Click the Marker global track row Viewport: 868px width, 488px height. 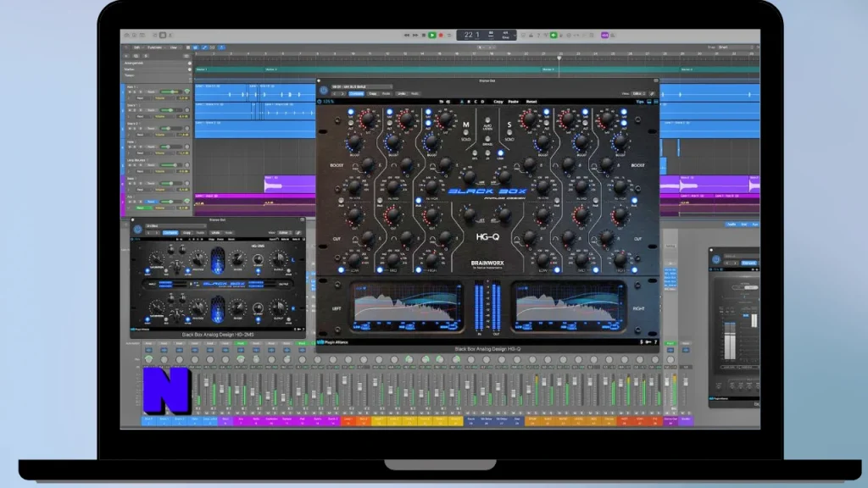[157, 69]
